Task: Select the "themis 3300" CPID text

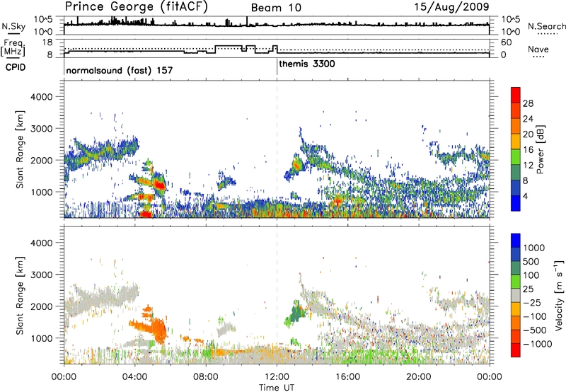Action: pyautogui.click(x=307, y=64)
